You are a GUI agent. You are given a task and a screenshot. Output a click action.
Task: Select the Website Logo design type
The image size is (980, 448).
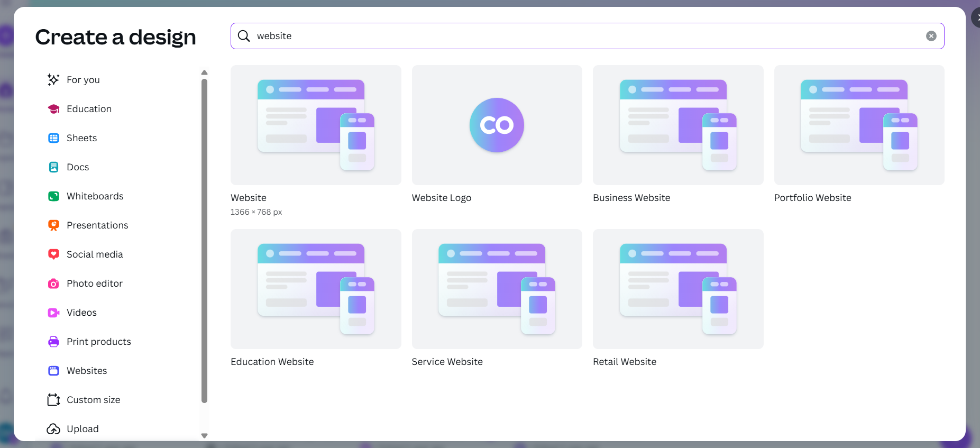pos(497,125)
